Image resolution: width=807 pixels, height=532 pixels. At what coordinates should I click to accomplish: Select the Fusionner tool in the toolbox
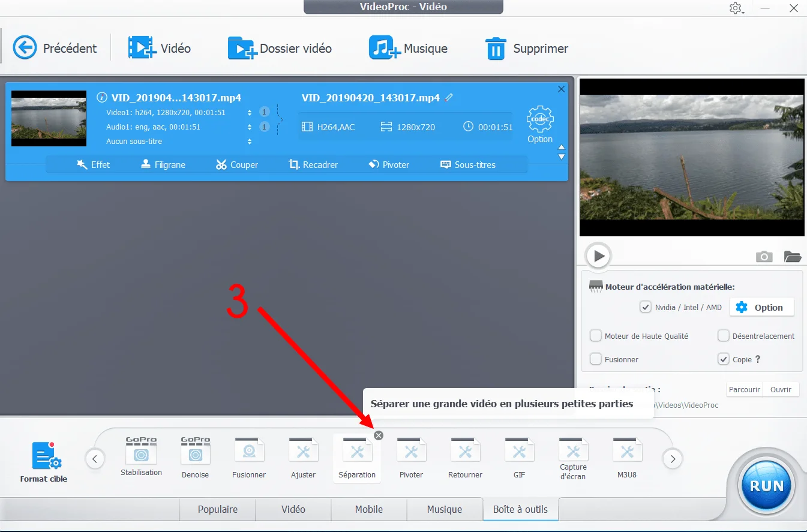(x=249, y=456)
